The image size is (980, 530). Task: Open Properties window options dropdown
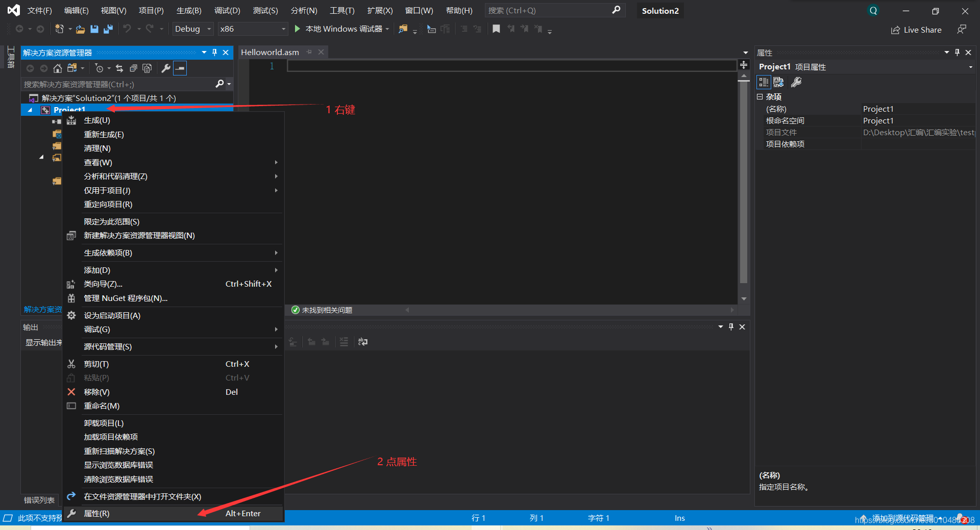[x=947, y=53]
